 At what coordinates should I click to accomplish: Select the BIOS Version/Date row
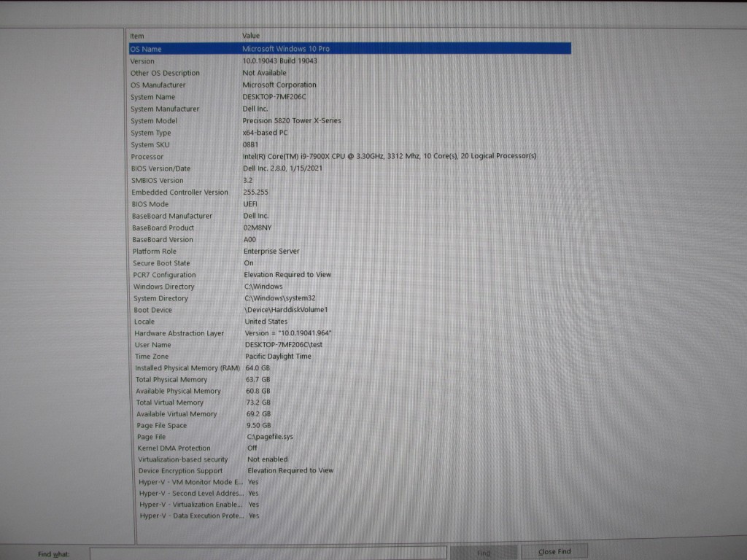click(x=349, y=168)
